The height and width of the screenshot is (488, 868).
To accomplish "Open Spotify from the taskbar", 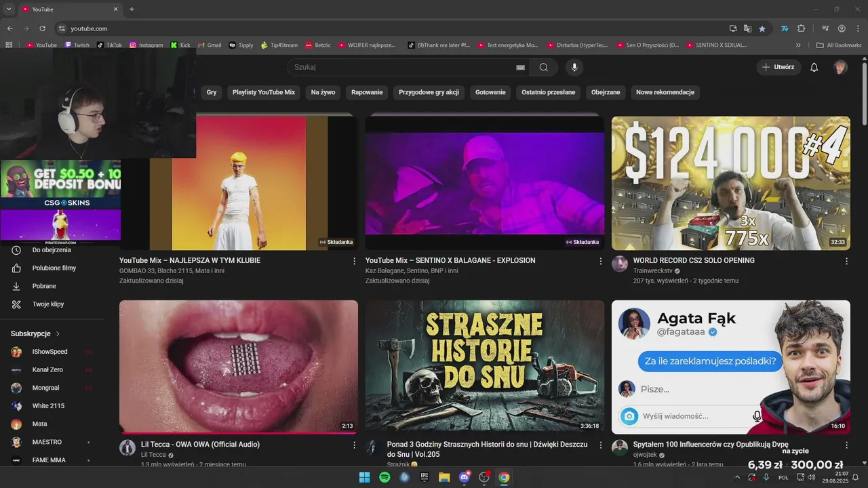I will click(384, 477).
